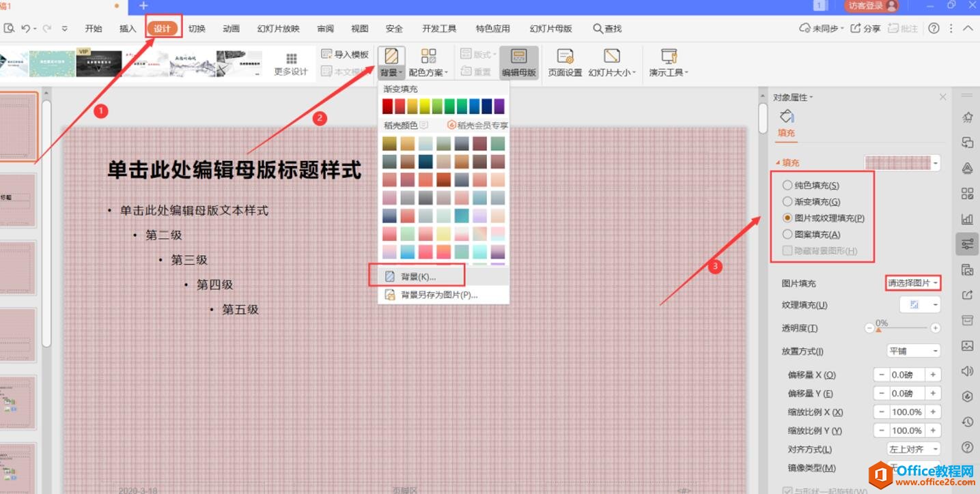This screenshot has height=494, width=980.
Task: Open the 配色方案 color scheme icon
Action: pos(428,57)
